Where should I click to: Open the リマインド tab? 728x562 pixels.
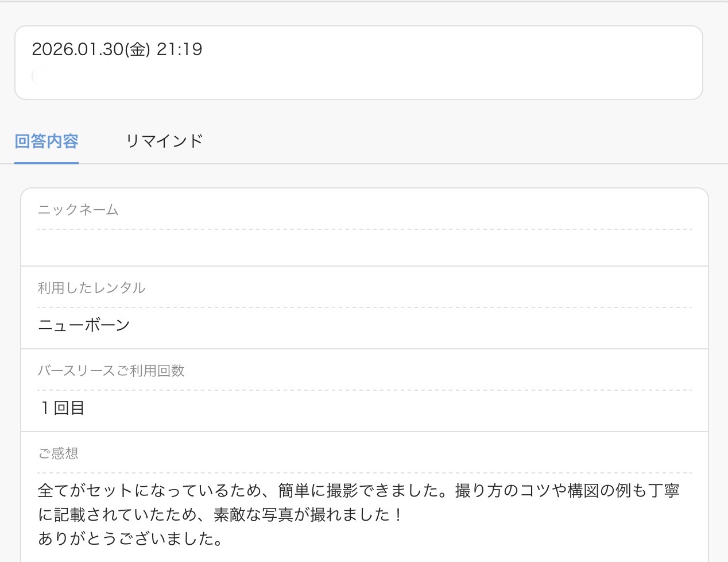pyautogui.click(x=164, y=141)
